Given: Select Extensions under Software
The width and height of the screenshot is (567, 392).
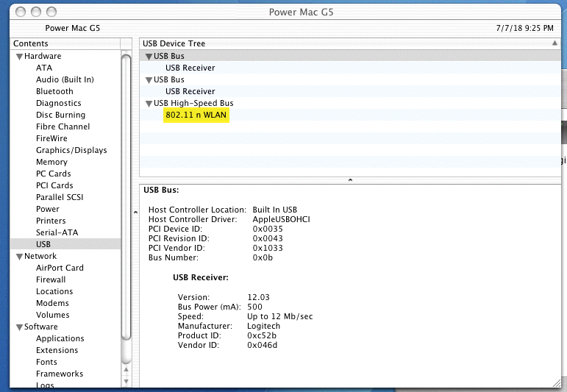Looking at the screenshot, I should (x=57, y=350).
